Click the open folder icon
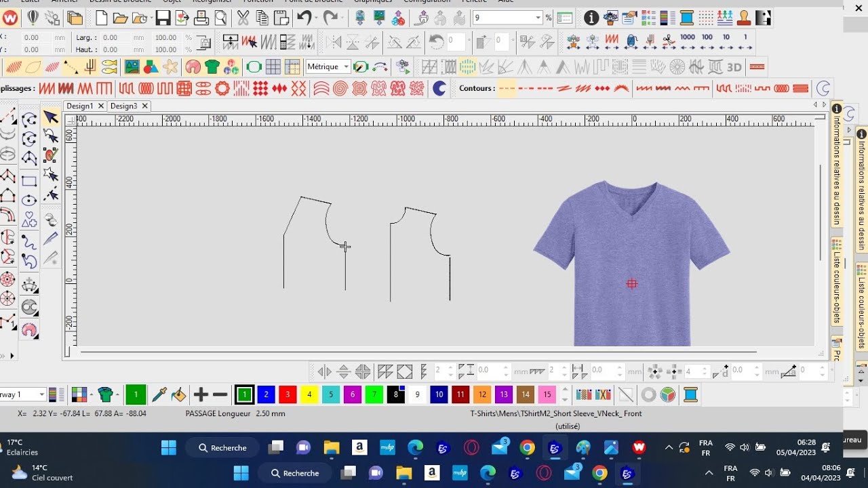Viewport: 868px width, 488px height. click(x=120, y=18)
